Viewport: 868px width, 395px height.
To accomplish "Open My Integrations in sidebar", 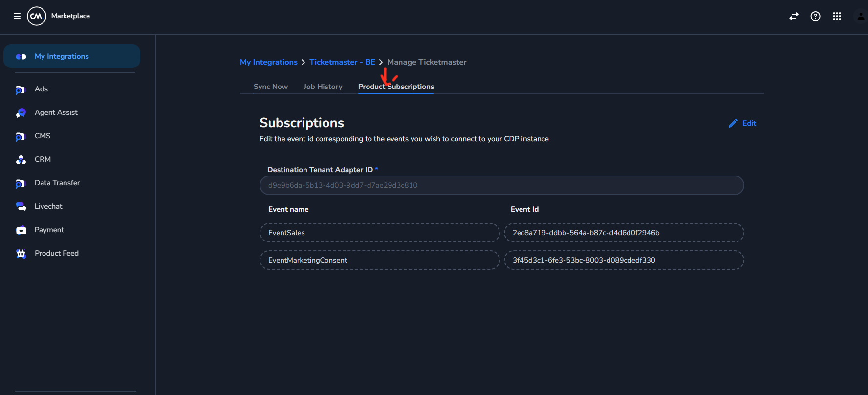I will pos(72,56).
